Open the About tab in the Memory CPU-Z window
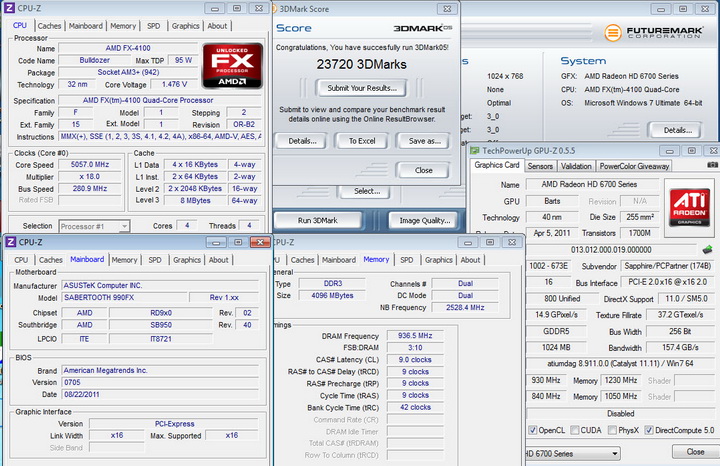Screen dimensions: 720x466 point(470,260)
